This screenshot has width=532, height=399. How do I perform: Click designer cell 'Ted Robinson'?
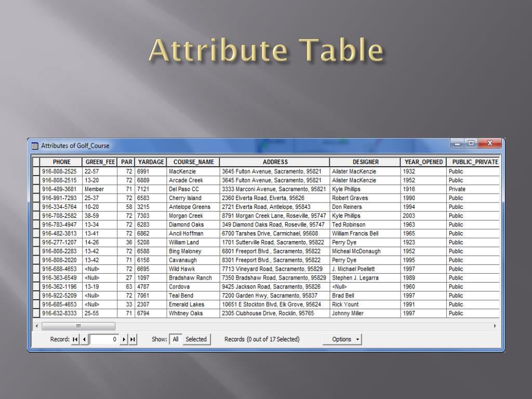click(365, 224)
